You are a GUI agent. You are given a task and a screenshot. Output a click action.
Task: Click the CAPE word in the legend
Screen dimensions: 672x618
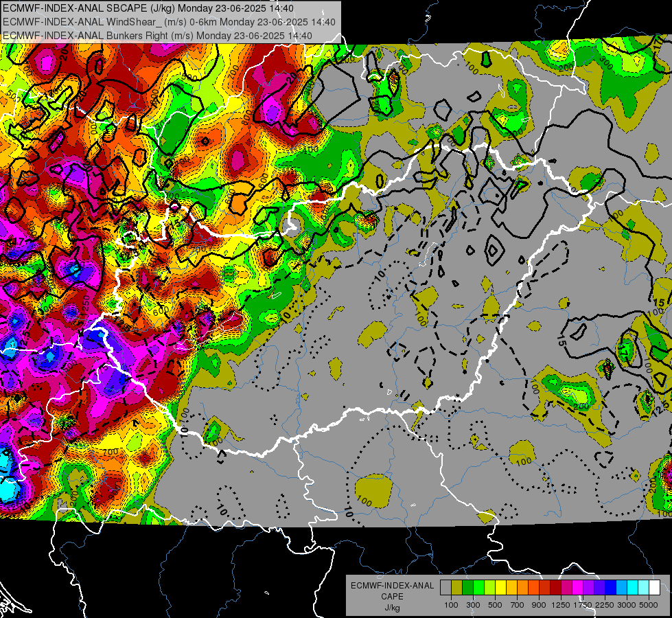[392, 597]
